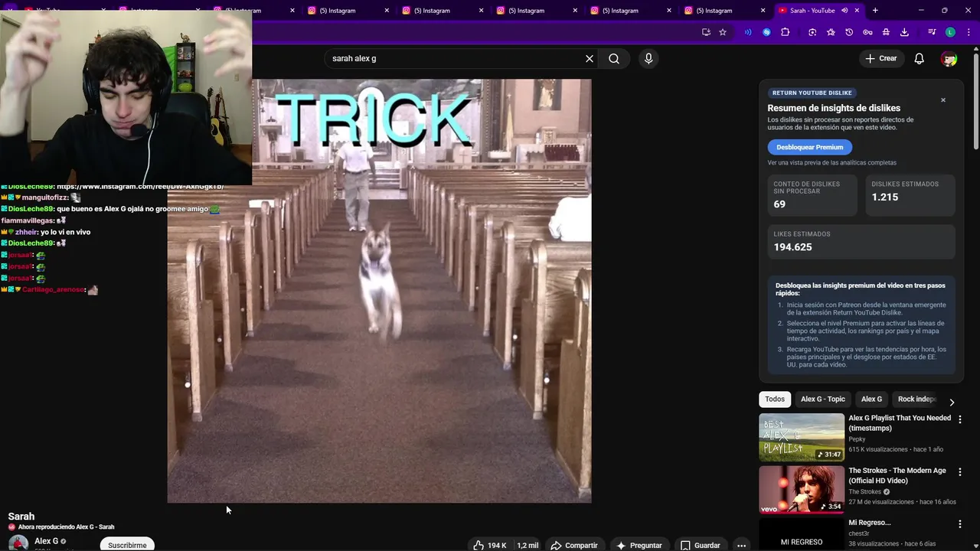Open YouTube account avatar menu
The height and width of the screenshot is (551, 980).
tap(949, 58)
